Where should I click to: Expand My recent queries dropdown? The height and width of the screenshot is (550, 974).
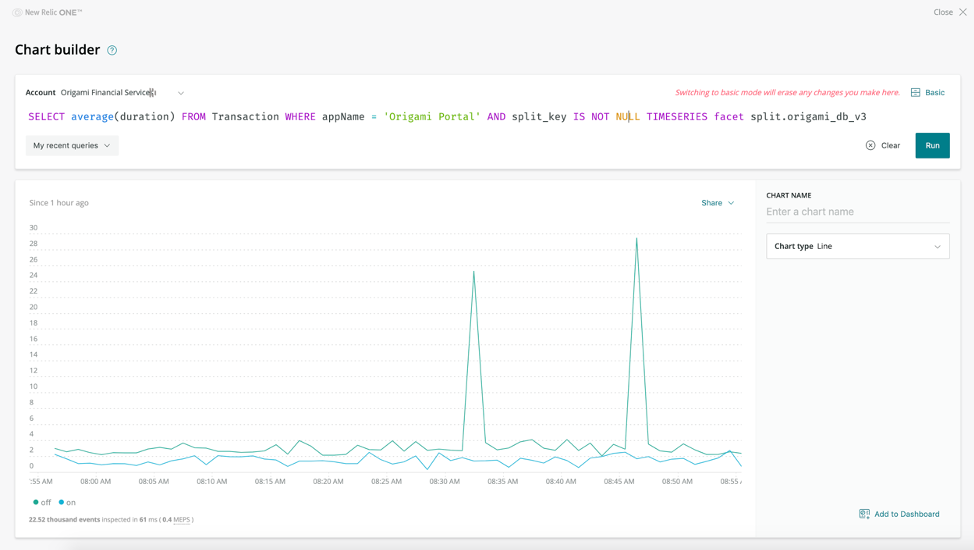click(72, 145)
